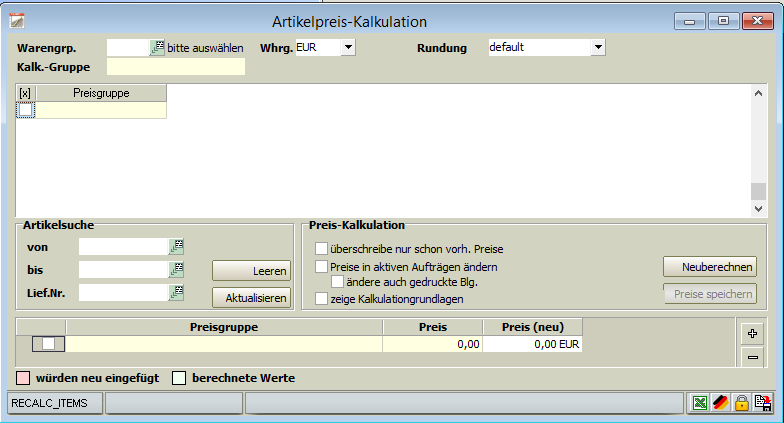Open the Lief.Nr. lookup icon
Image resolution: width=784 pixels, height=423 pixels.
click(177, 292)
